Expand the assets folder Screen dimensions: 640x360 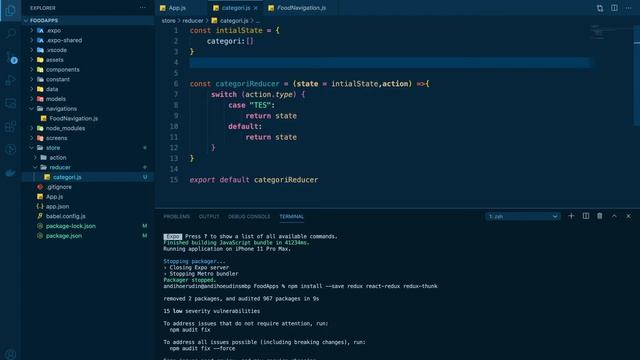(88, 60)
